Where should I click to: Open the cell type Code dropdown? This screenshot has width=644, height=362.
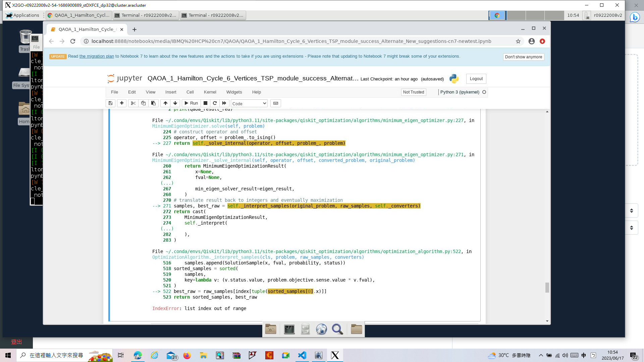pos(249,104)
